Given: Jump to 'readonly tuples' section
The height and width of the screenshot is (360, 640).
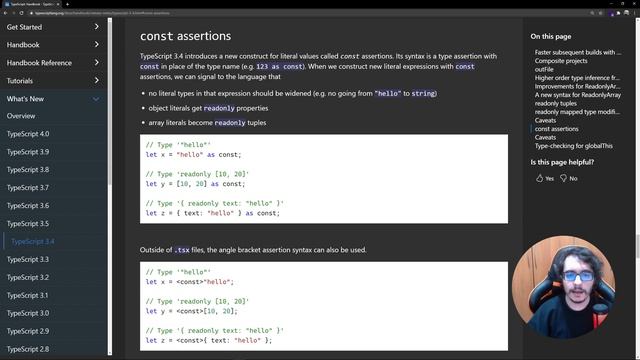Looking at the screenshot, I should click(556, 103).
